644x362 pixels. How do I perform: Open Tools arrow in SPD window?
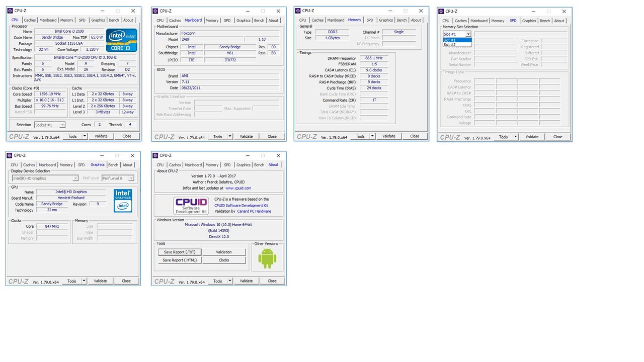pos(516,137)
